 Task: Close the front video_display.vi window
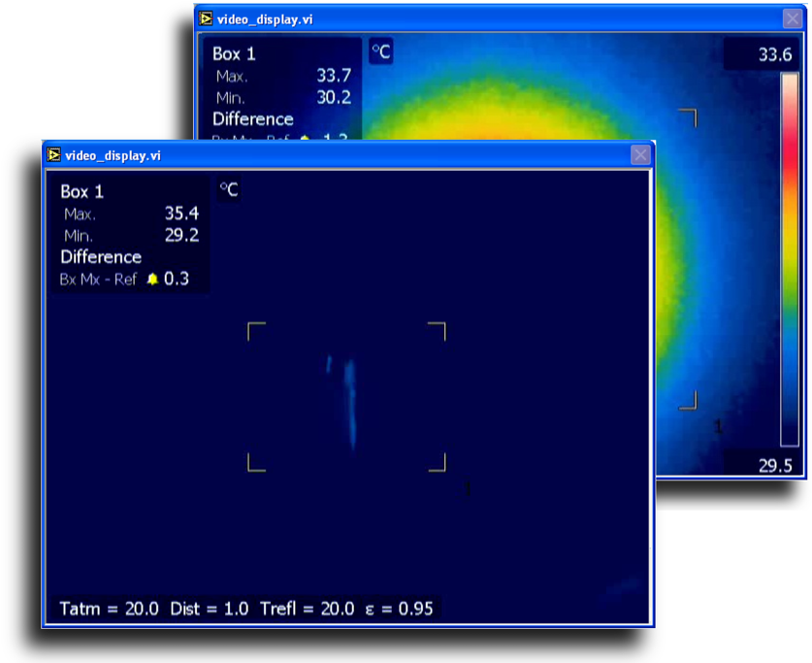(x=639, y=155)
